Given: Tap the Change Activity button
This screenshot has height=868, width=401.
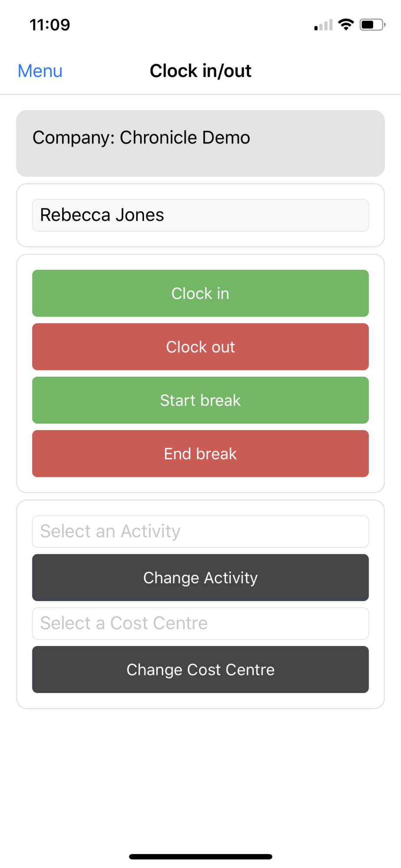Looking at the screenshot, I should pos(200,578).
